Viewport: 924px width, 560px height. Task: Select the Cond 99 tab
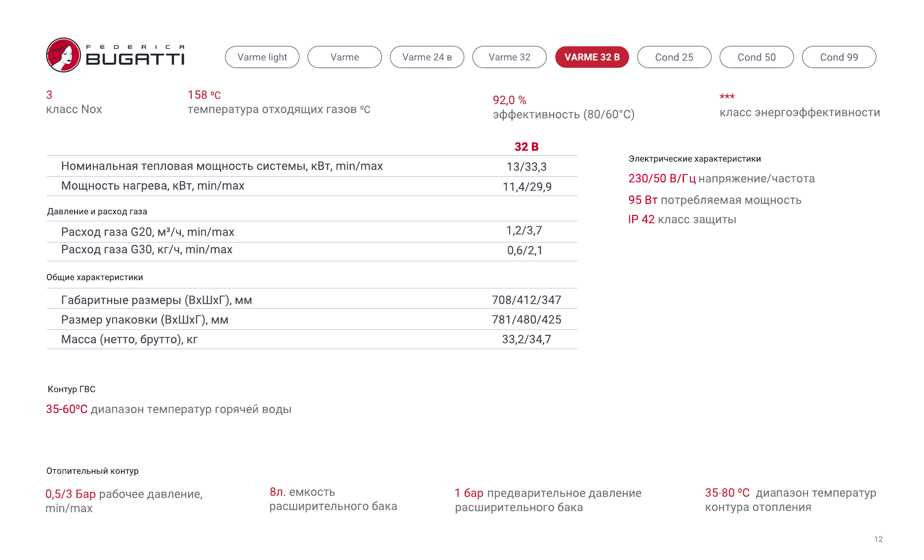839,57
